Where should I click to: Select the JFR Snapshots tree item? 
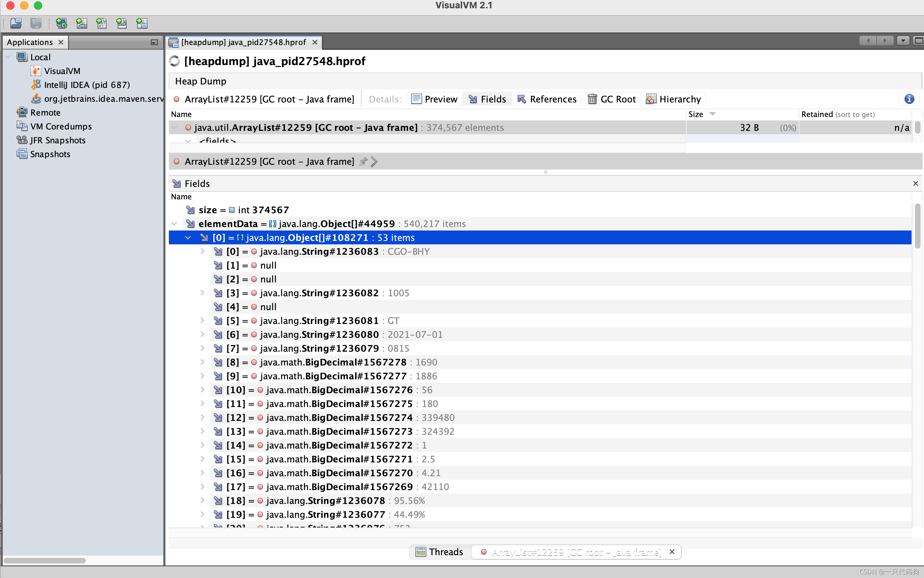(58, 140)
